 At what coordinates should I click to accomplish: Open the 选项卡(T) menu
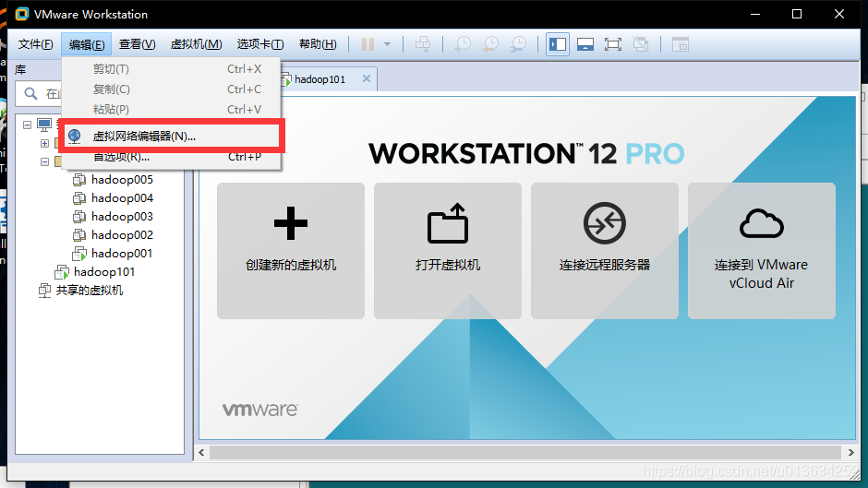[x=260, y=44]
